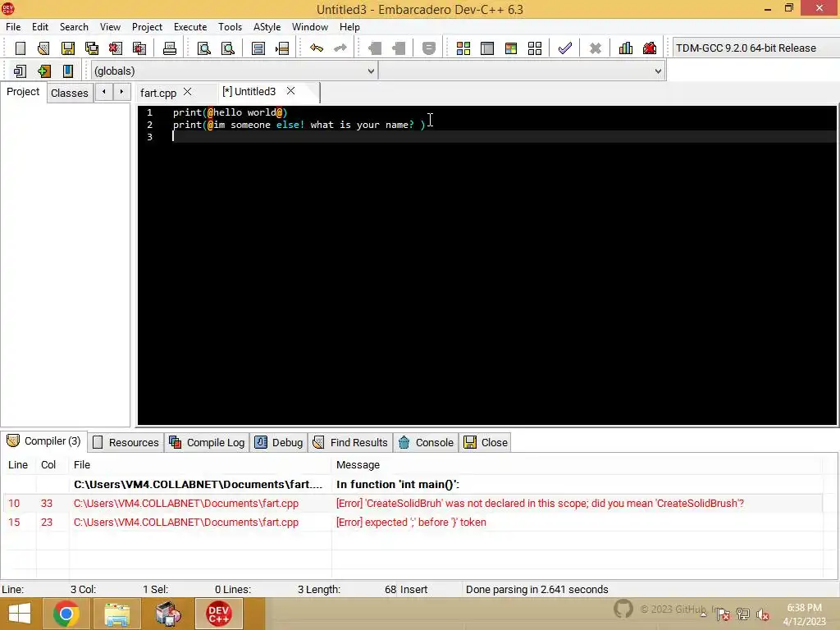The height and width of the screenshot is (630, 840).
Task: Click the Replace magnifier icon
Action: (x=228, y=48)
